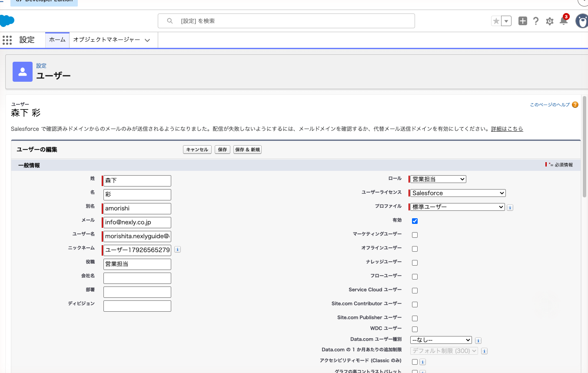Check the Site.com Contributor ユーザー box
This screenshot has height=373, width=588.
415,304
